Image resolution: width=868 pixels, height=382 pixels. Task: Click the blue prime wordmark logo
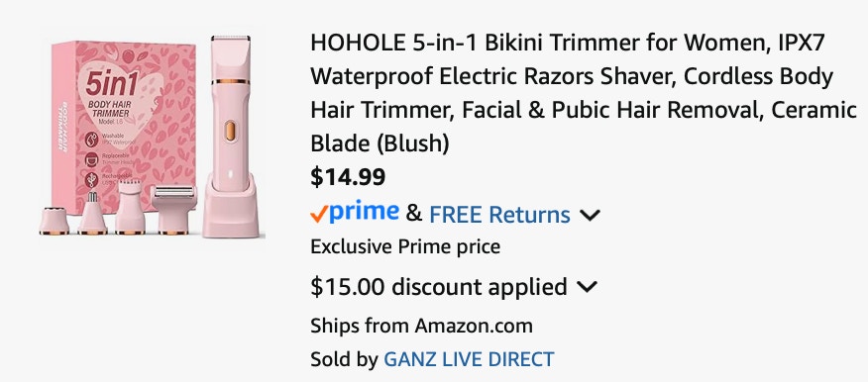[x=364, y=212]
